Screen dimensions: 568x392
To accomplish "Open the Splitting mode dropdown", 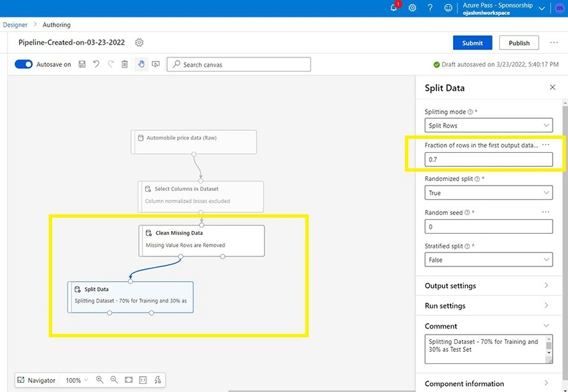I will click(488, 126).
